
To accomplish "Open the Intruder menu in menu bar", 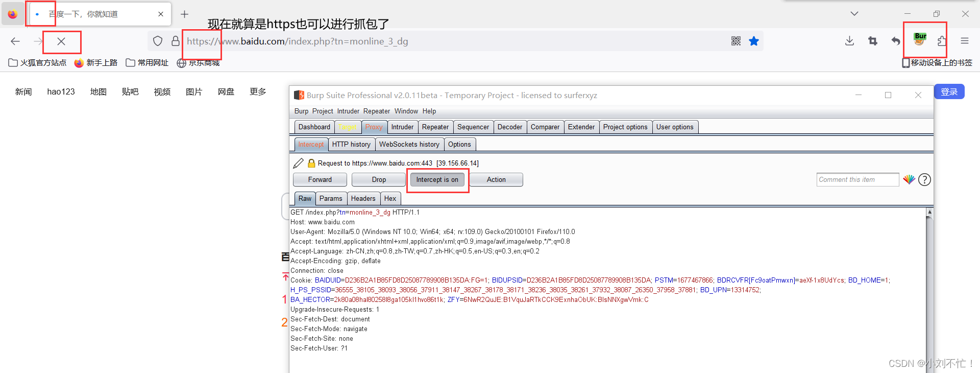I will click(x=348, y=111).
